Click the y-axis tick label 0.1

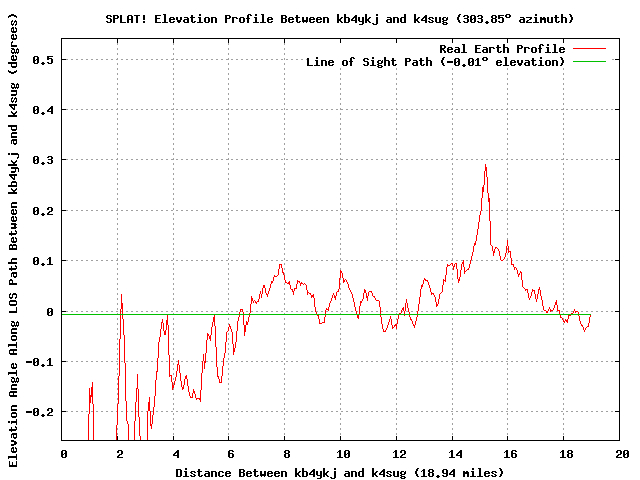(43, 261)
